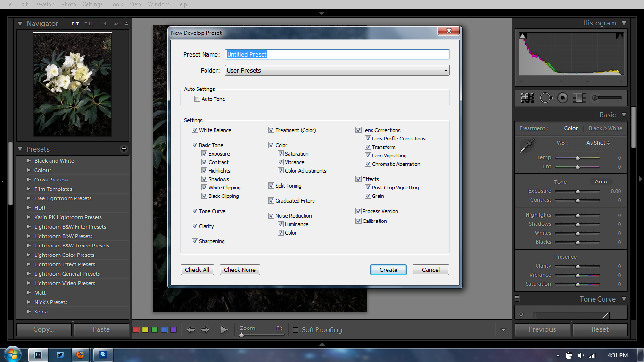644x362 pixels.
Task: Go to previous photo arrow in toolbar
Action: (191, 329)
